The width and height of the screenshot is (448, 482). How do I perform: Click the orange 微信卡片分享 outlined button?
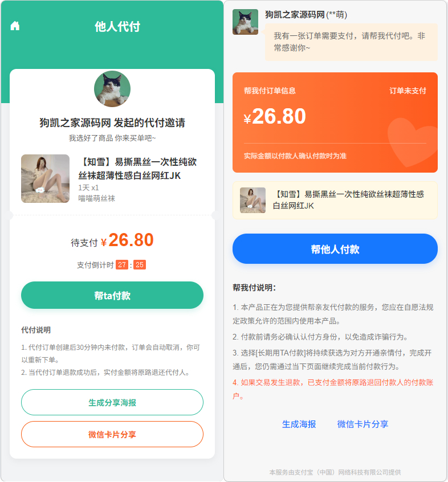coord(112,434)
